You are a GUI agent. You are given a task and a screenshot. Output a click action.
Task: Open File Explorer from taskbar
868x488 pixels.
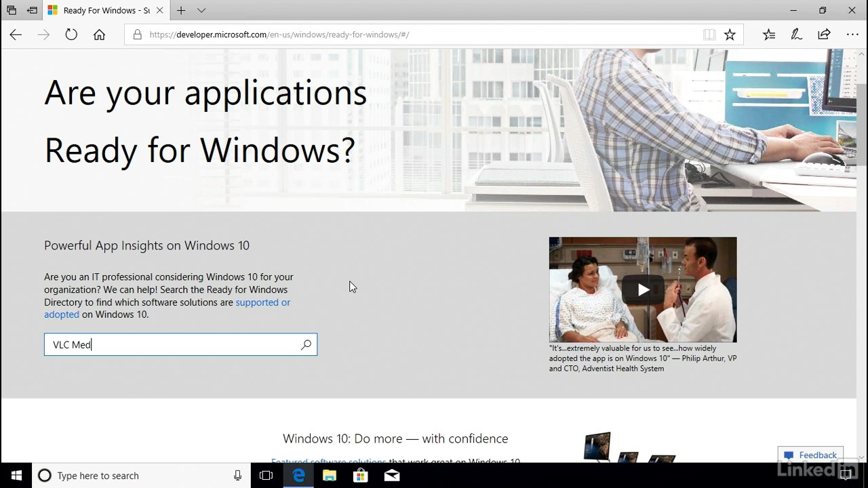coord(330,476)
